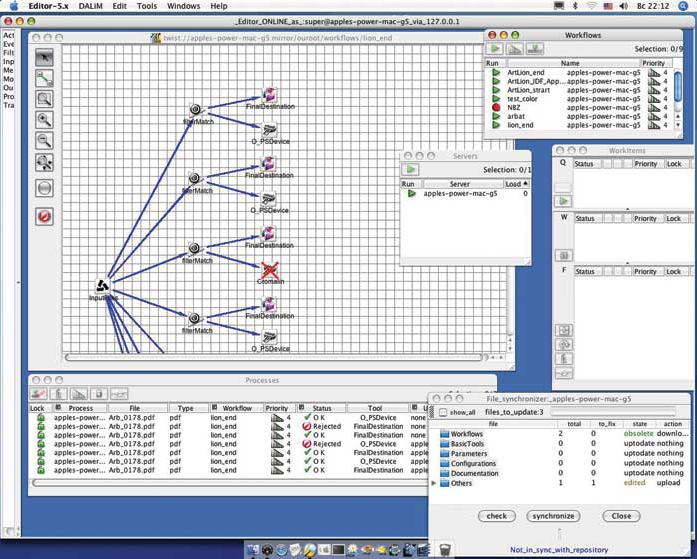Click the red stop tool icon
This screenshot has width=697, height=559.
[x=44, y=216]
